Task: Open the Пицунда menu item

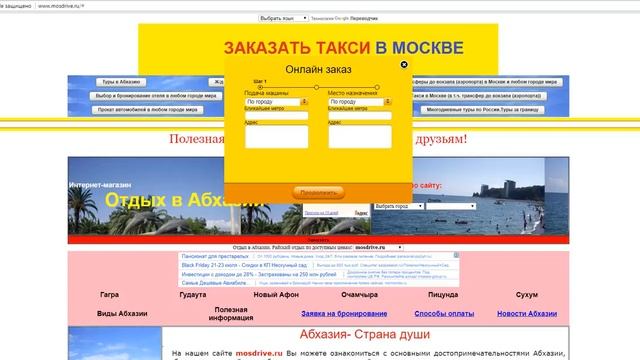Action: (x=443, y=295)
